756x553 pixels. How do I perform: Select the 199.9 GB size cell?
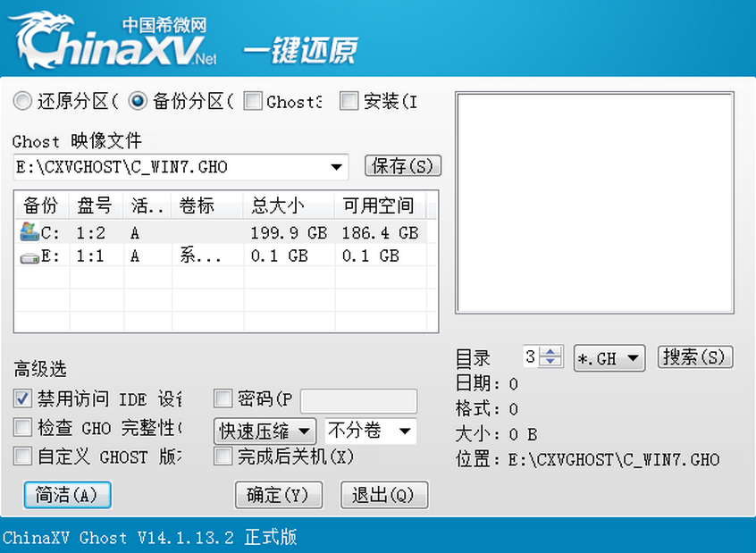(x=289, y=233)
